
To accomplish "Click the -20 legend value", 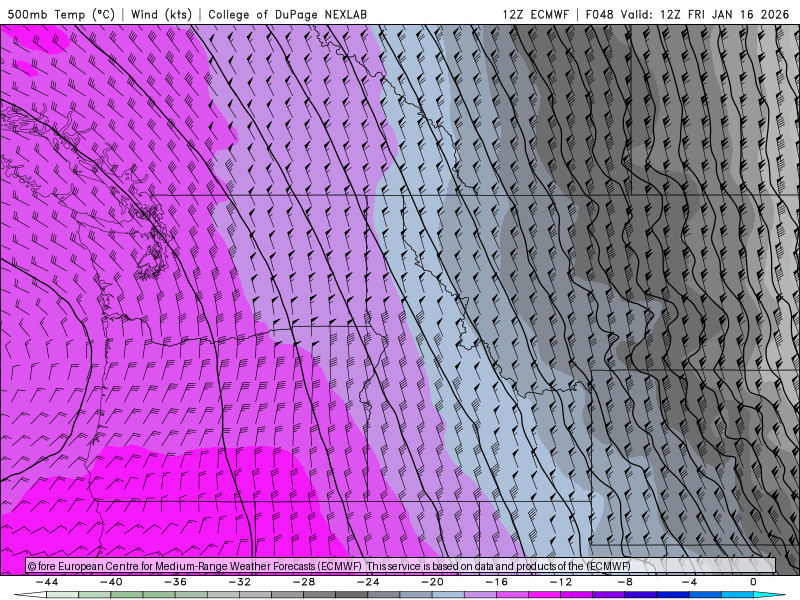I will pos(432,582).
